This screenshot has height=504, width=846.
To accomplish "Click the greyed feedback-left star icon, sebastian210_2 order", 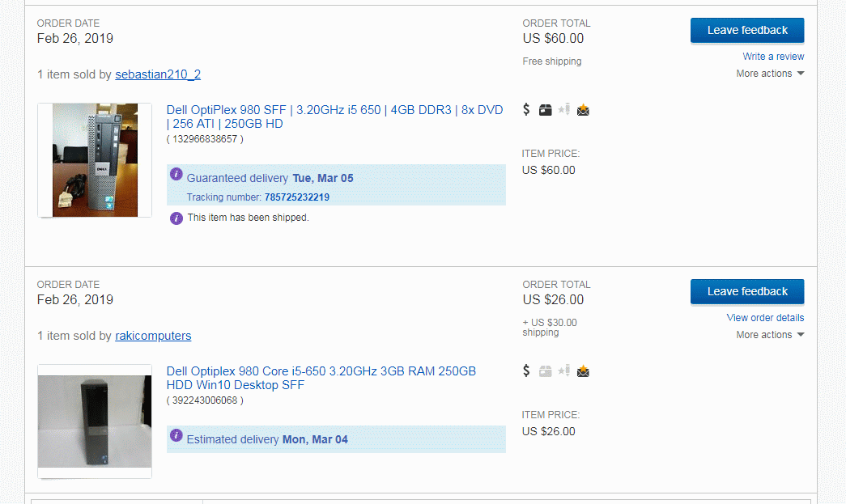I will coord(563,109).
